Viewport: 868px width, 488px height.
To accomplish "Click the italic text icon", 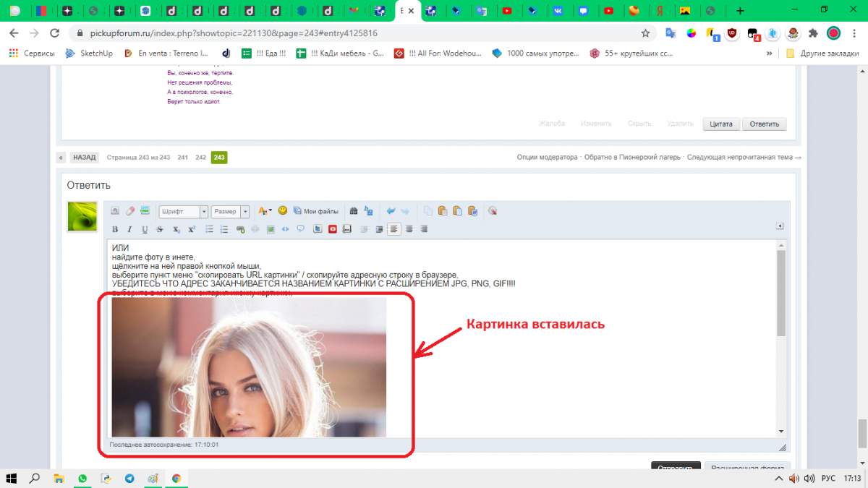I will click(x=129, y=229).
